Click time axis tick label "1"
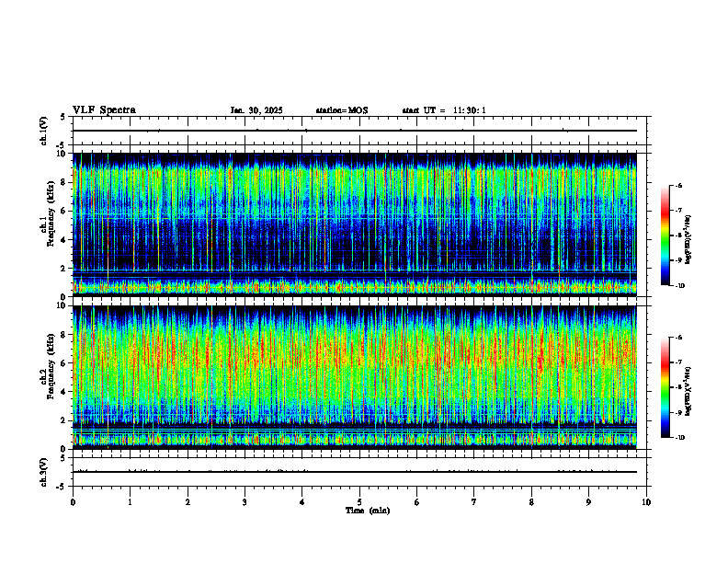The width and height of the screenshot is (728, 563). pos(131,502)
